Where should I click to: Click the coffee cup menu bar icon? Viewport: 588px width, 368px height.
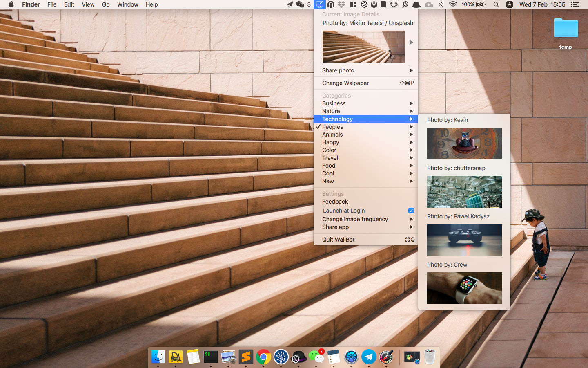(394, 4)
